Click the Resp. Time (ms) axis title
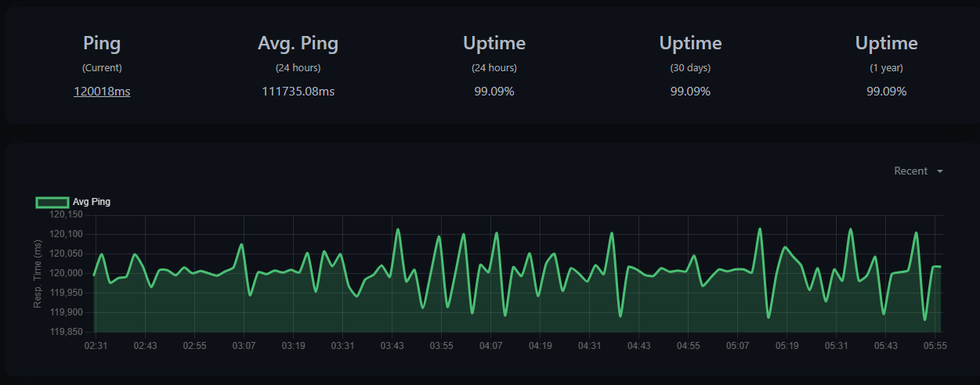 pos(38,273)
